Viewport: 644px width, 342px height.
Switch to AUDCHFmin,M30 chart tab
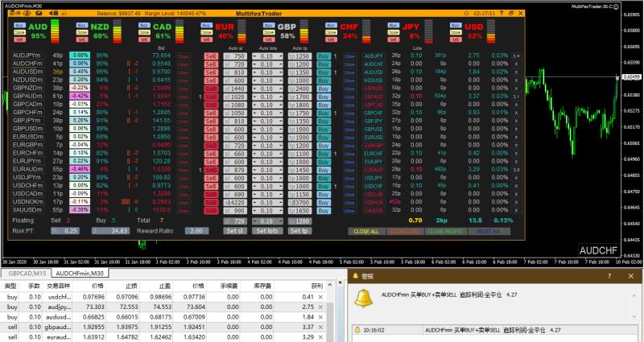80,273
